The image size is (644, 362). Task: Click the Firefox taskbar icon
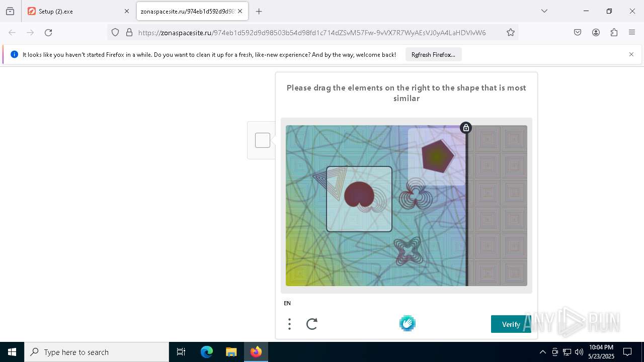coord(256,352)
